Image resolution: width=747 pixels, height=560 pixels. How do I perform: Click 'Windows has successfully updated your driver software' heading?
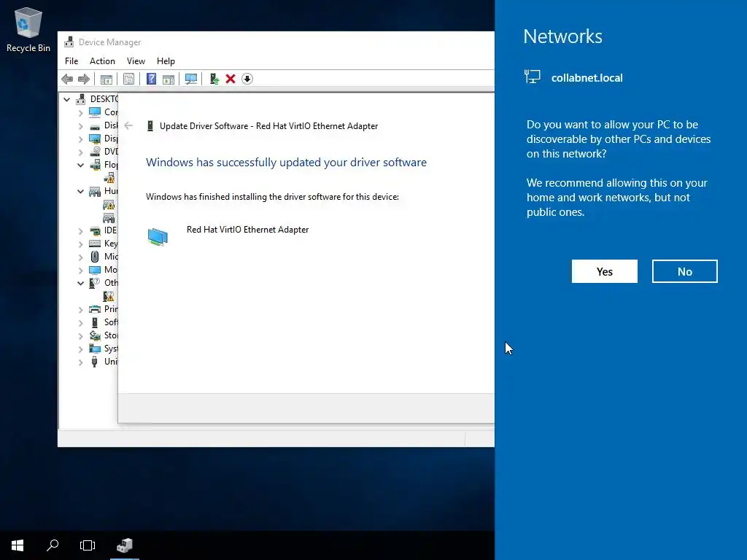pyautogui.click(x=286, y=163)
